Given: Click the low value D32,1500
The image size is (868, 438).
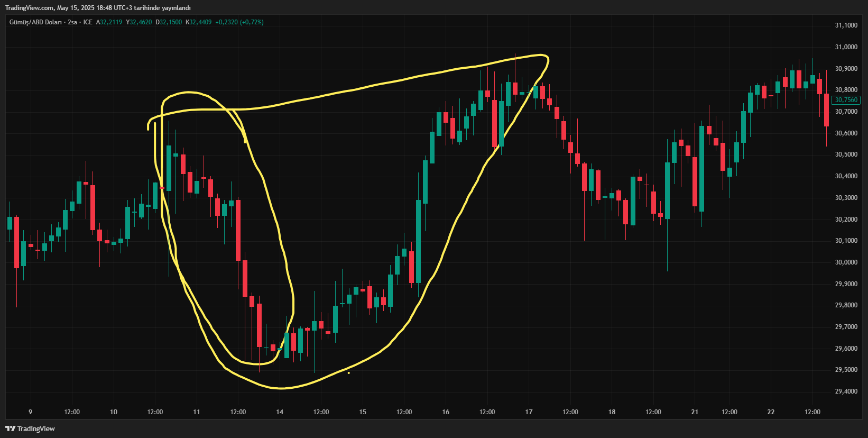Looking at the screenshot, I should tap(169, 22).
